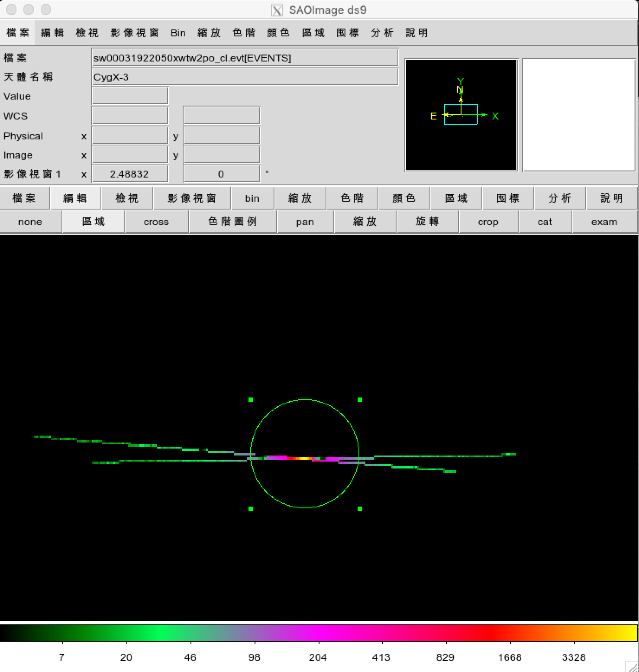Click the 色階 button in the button bar
The height and width of the screenshot is (672, 639).
click(352, 198)
